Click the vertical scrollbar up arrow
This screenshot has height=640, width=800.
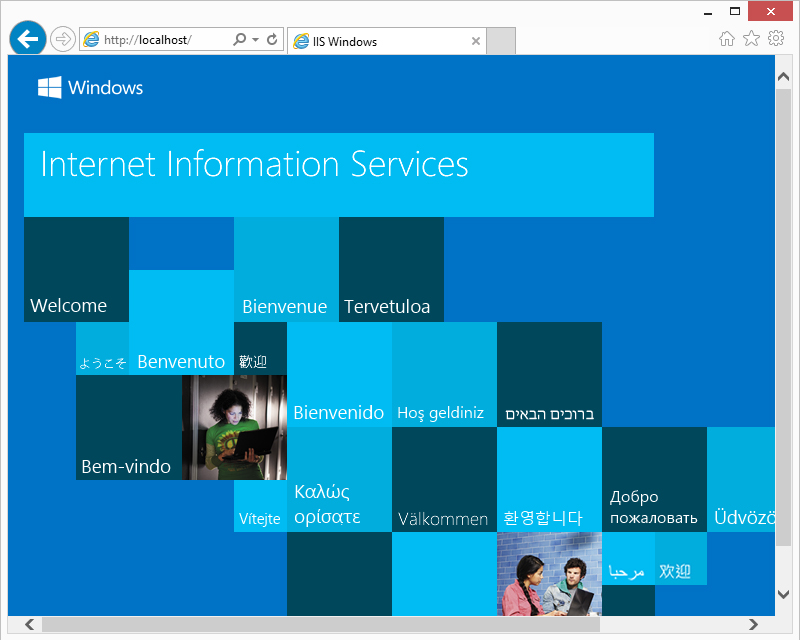click(x=784, y=77)
